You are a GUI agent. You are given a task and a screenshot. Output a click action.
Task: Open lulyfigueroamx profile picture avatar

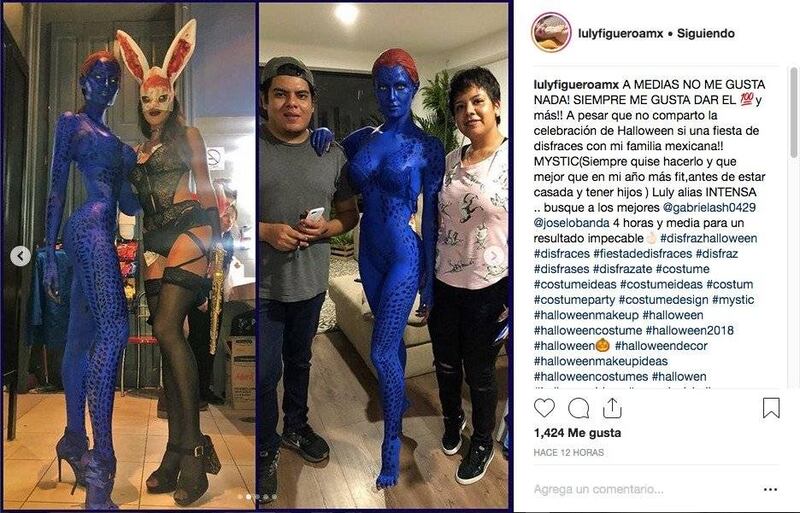551,33
